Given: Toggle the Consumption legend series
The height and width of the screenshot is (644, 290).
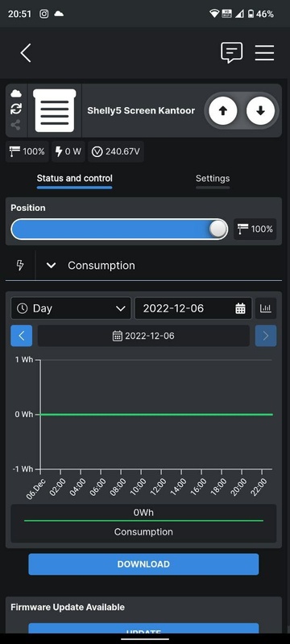Looking at the screenshot, I should 143,522.
